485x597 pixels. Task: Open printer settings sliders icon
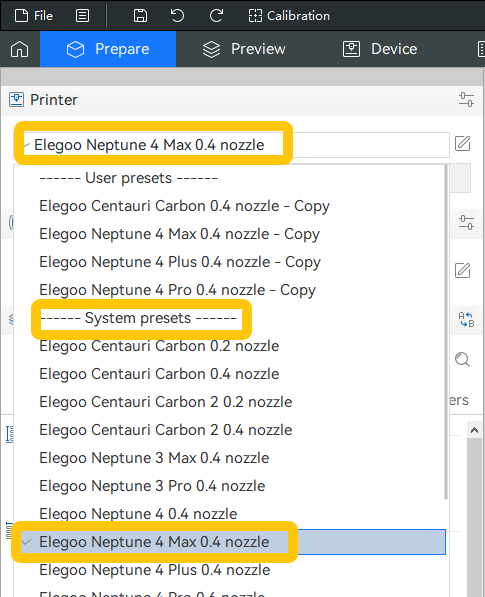466,100
